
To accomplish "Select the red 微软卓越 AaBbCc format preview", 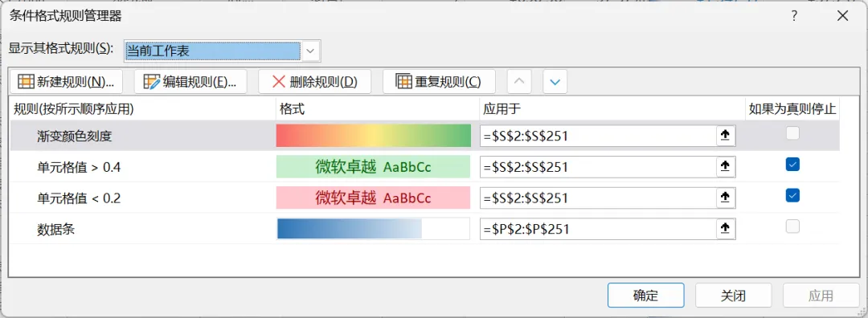I will click(373, 198).
